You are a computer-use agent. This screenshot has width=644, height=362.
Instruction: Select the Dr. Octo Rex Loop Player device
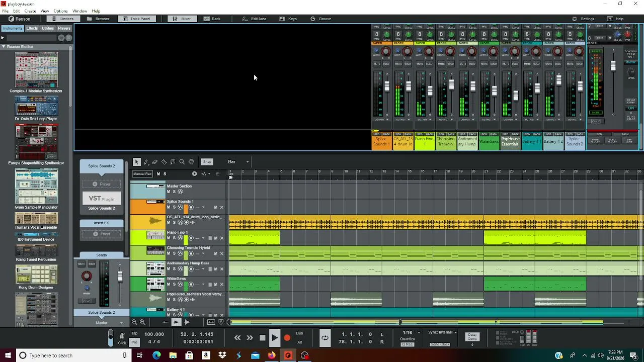(36, 109)
